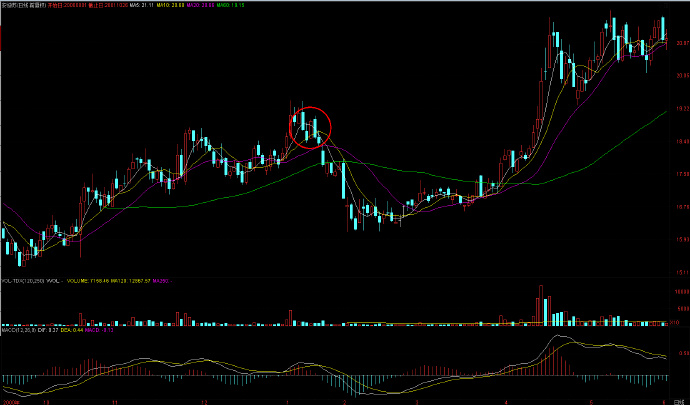Click the tallest red volume bar
This screenshot has width=690, height=405.
[540, 306]
